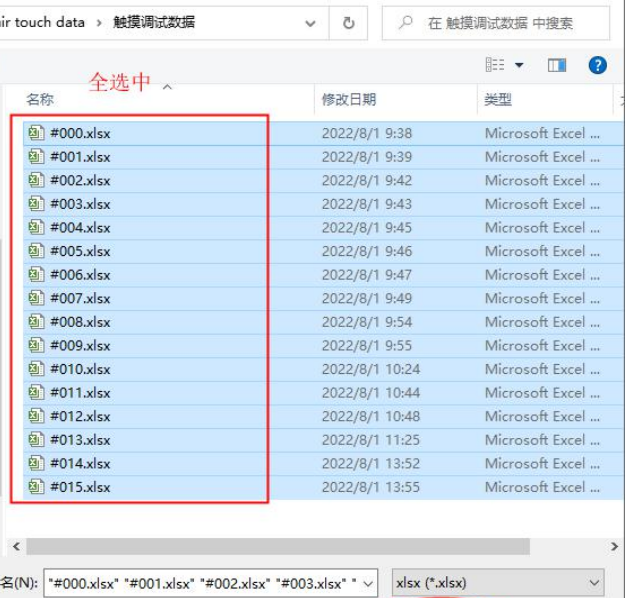Select file name #005.xlsx

pos(80,251)
